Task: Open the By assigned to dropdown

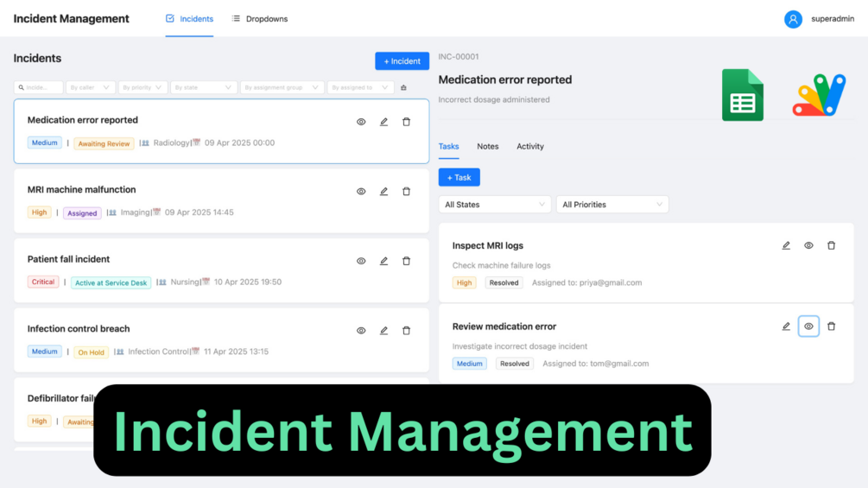Action: 360,87
